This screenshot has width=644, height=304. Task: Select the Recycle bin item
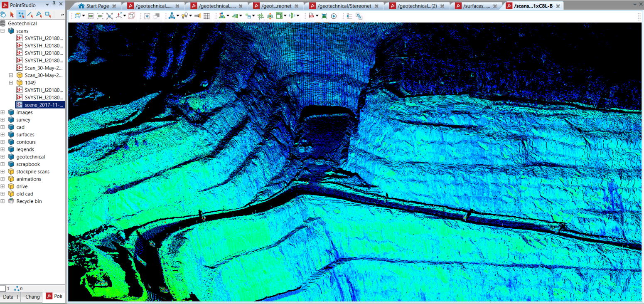click(29, 201)
